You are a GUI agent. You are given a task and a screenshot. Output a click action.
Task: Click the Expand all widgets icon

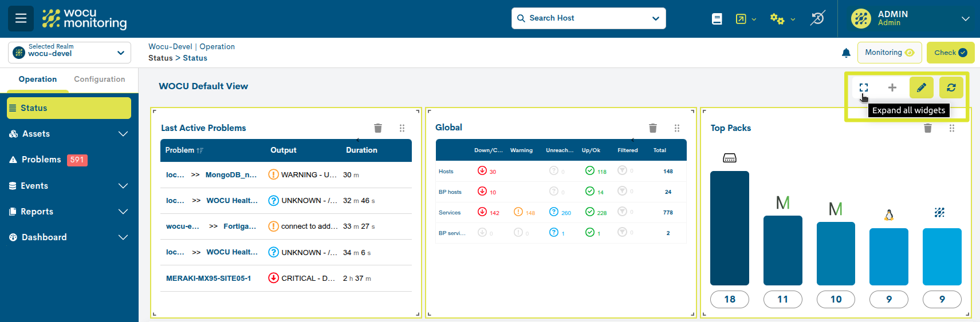pos(864,88)
